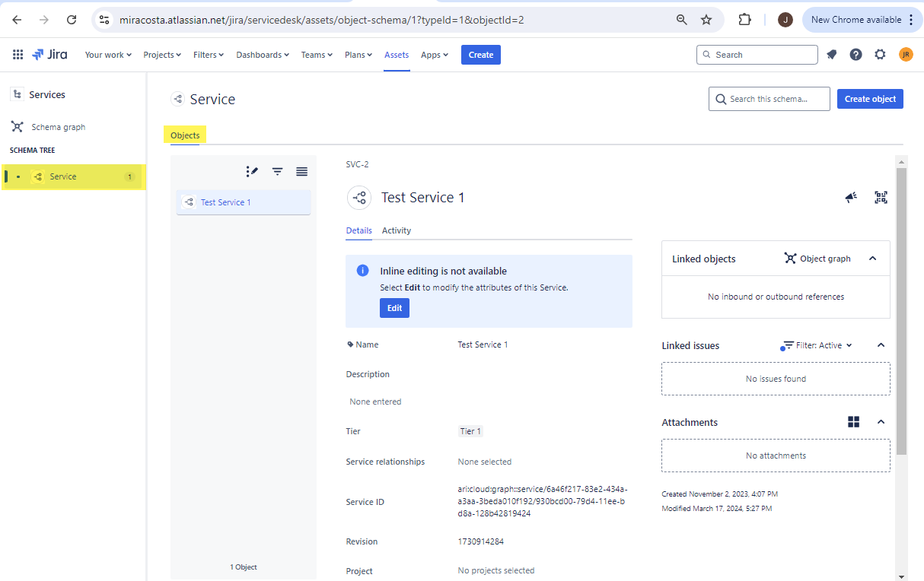Open the Object graph view

click(x=817, y=259)
